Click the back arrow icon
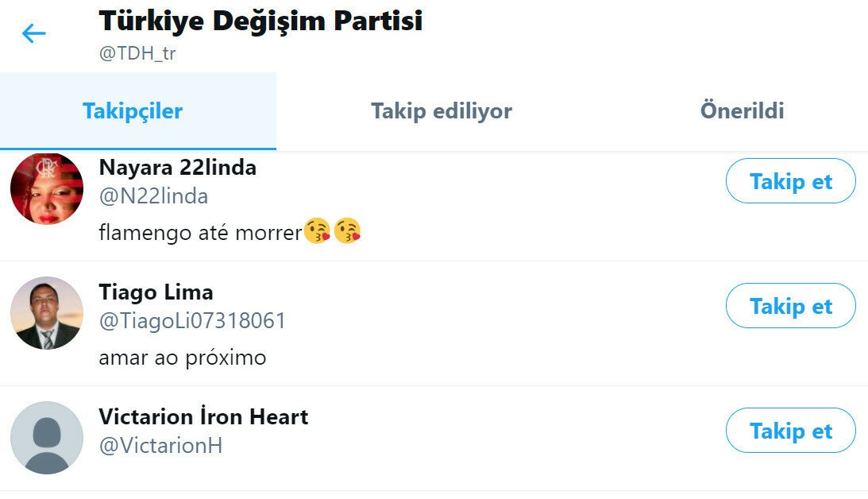Viewport: 868px width, 499px height. (33, 33)
